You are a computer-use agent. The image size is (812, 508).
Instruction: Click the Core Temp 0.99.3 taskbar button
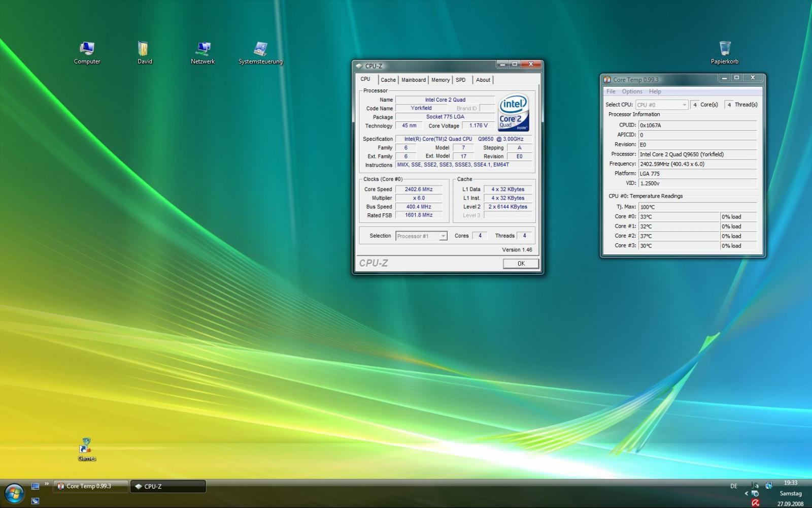(91, 486)
